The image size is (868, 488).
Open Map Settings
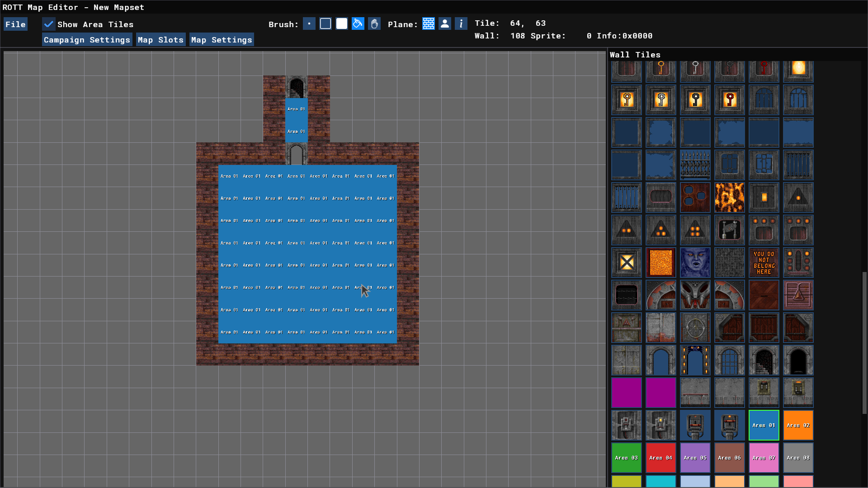pos(222,40)
